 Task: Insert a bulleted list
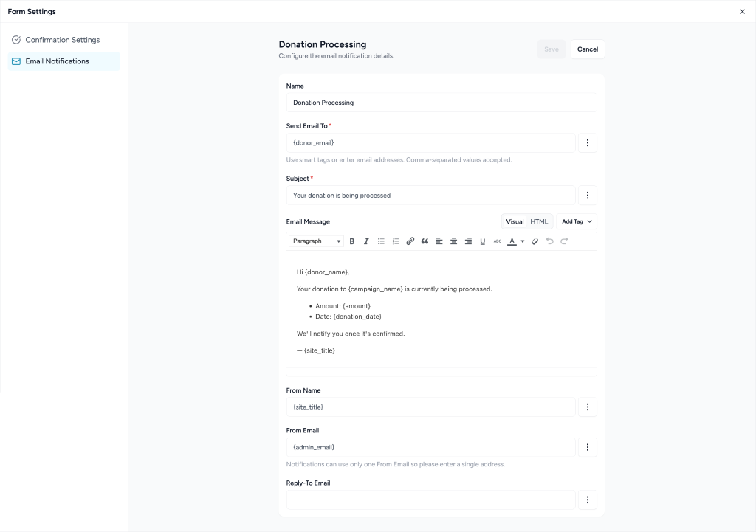point(381,241)
